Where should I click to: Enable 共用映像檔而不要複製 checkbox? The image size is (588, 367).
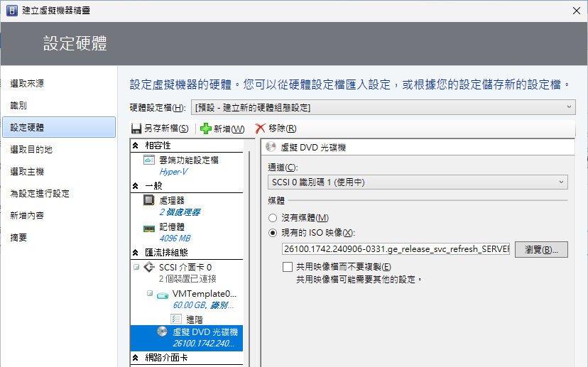tap(288, 267)
